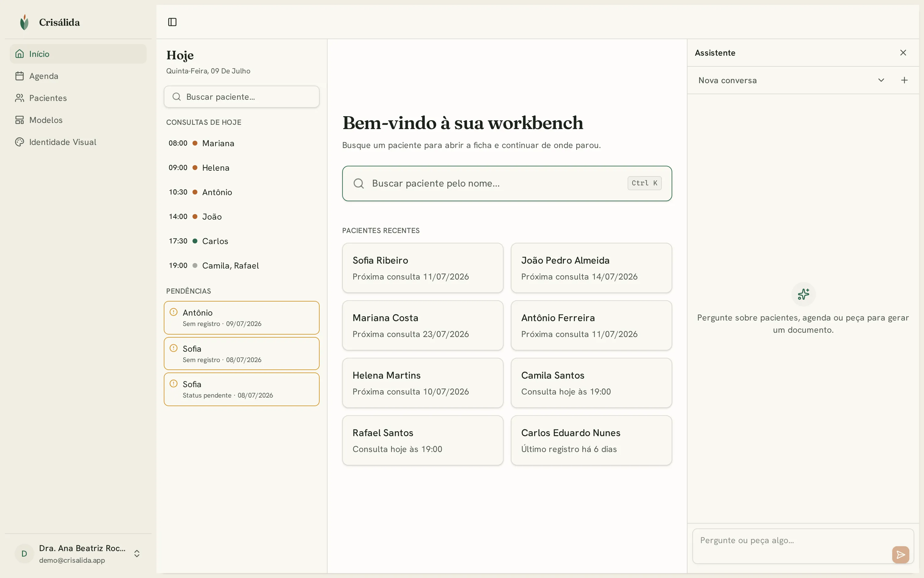Click warning icon on Sofia Sem registro
Image resolution: width=924 pixels, height=578 pixels.
coord(173,348)
